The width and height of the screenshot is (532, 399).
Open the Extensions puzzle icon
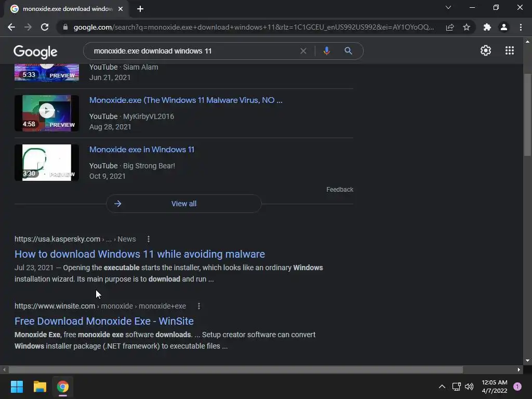[x=487, y=27]
